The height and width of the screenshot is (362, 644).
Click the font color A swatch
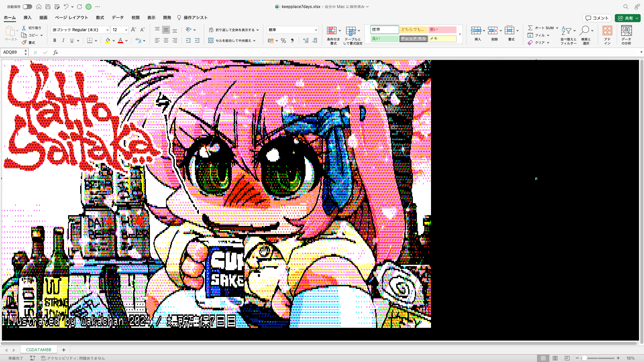point(120,41)
